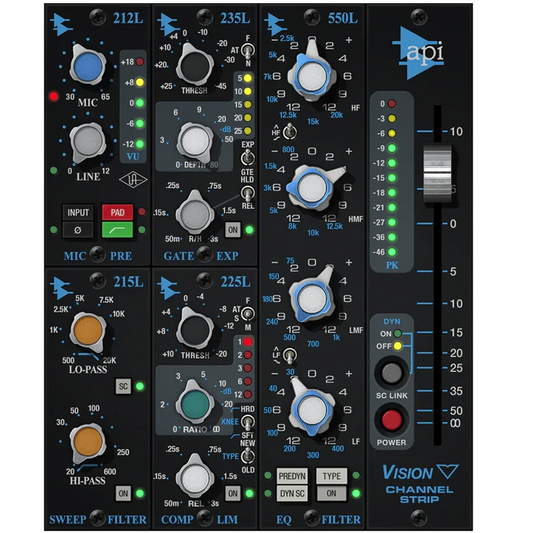Click the DYN ON indicator LED
The height and width of the screenshot is (533, 533).
tap(397, 334)
